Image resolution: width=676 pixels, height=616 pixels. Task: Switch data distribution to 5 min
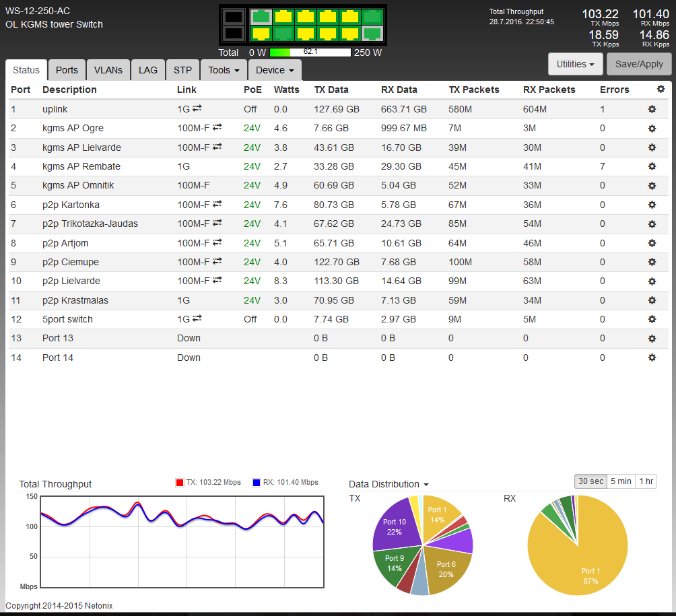pos(620,481)
